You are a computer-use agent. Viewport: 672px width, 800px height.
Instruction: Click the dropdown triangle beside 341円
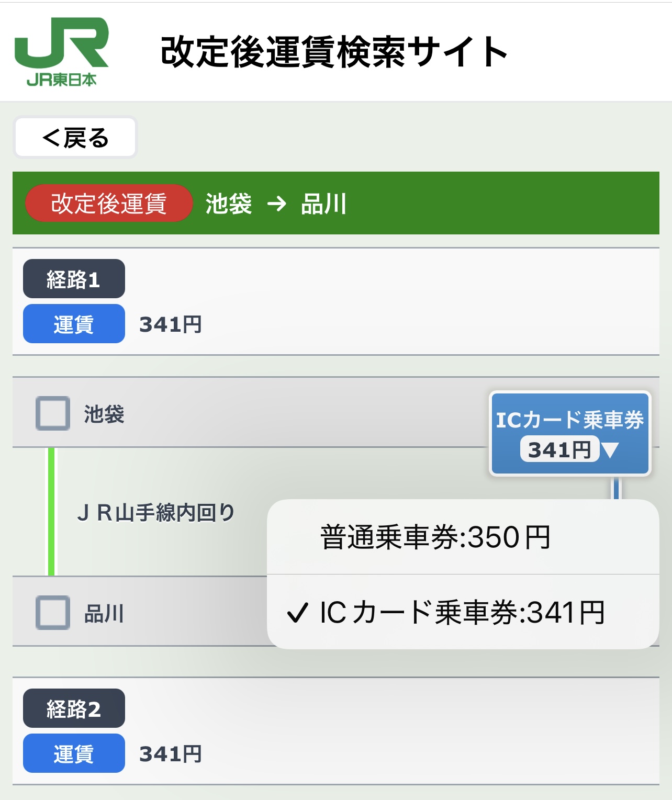[610, 450]
